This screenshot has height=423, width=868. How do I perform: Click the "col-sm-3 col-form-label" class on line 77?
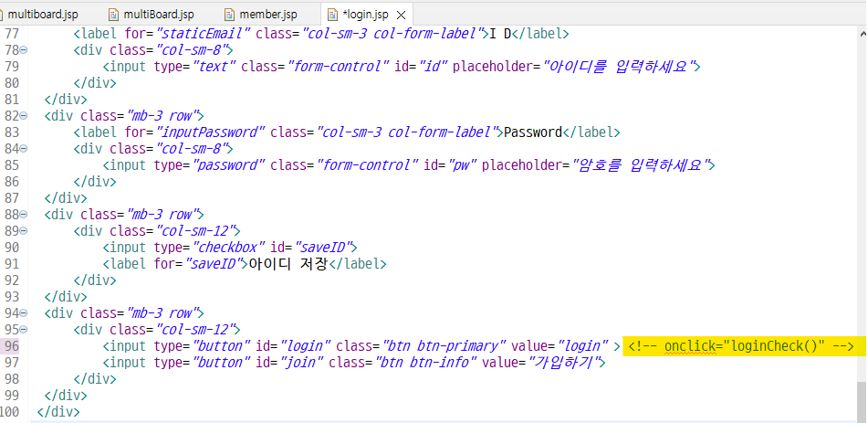point(392,33)
